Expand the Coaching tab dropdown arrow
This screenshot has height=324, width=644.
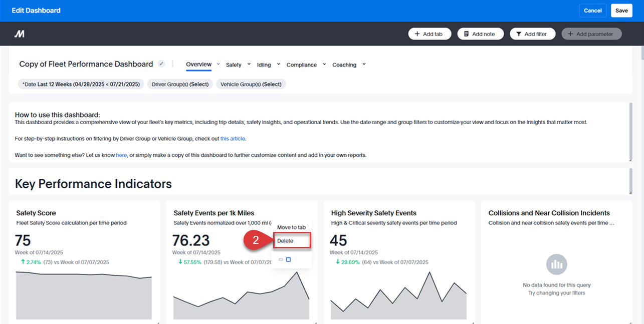click(364, 64)
